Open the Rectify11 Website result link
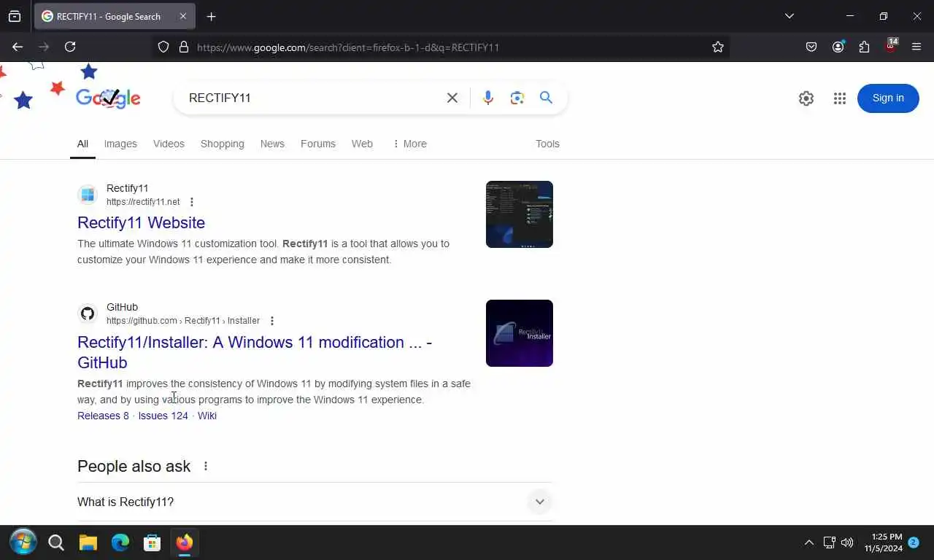The image size is (934, 560). click(141, 222)
